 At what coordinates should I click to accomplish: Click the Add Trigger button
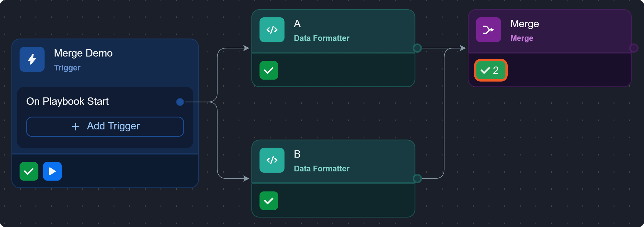(105, 127)
